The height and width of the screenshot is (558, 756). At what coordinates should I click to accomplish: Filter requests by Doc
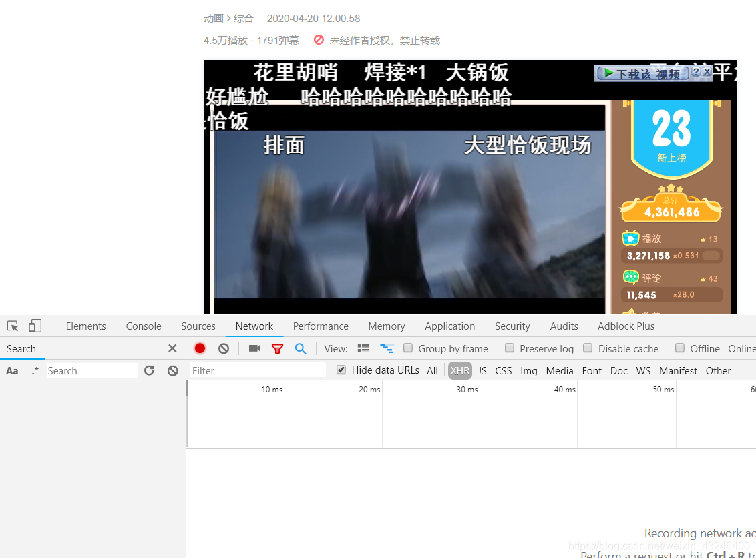pos(619,371)
